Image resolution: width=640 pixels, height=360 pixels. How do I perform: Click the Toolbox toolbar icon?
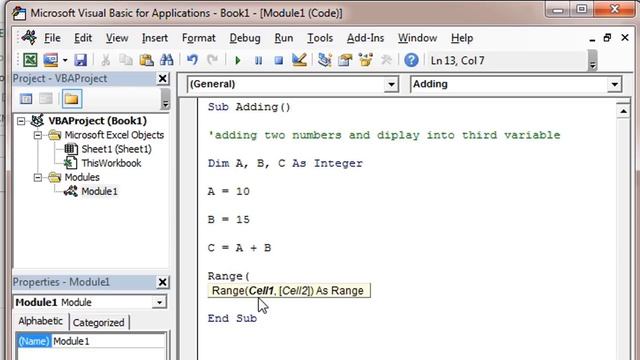pyautogui.click(x=386, y=60)
